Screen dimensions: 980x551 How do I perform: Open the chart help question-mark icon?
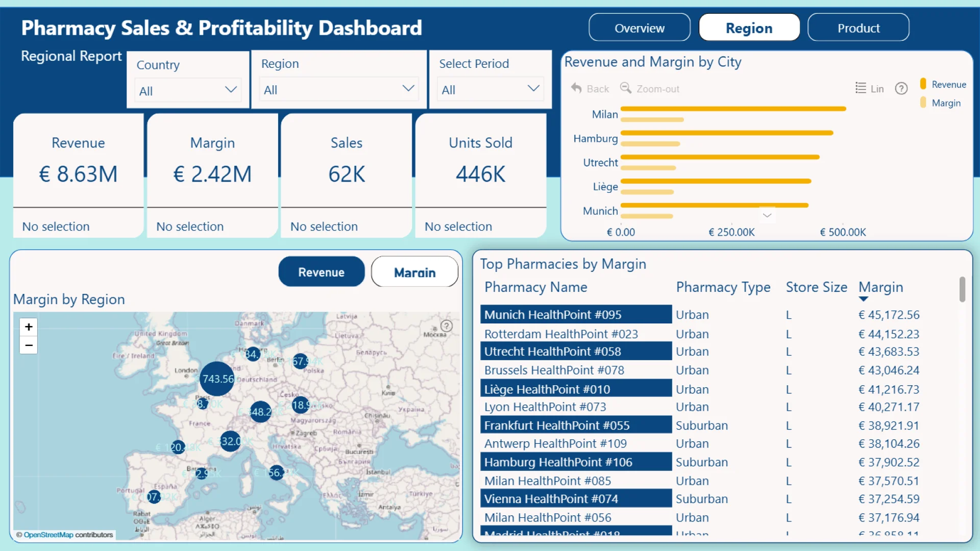click(901, 89)
